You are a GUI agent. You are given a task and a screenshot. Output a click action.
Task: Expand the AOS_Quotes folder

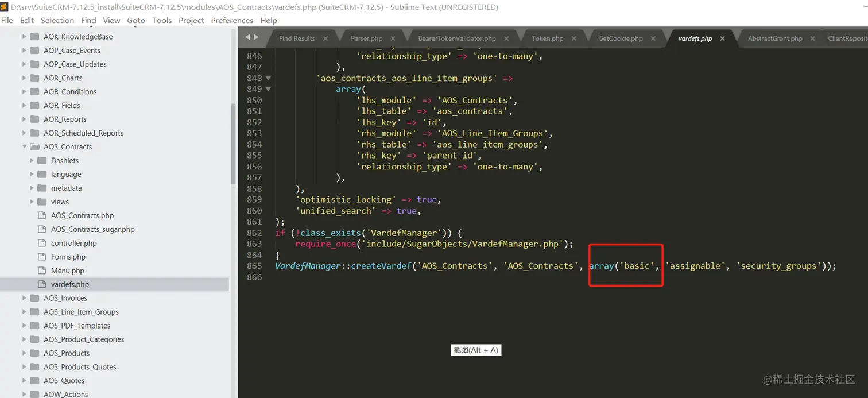[x=25, y=381]
